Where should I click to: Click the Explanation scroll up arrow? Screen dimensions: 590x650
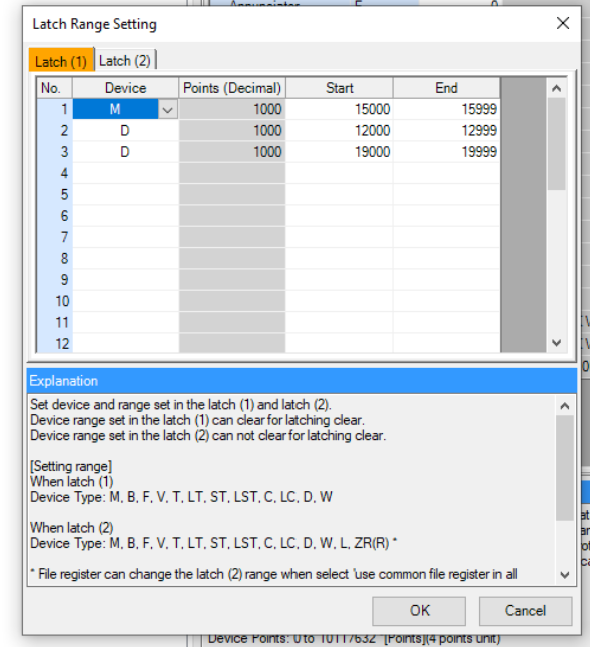click(565, 406)
